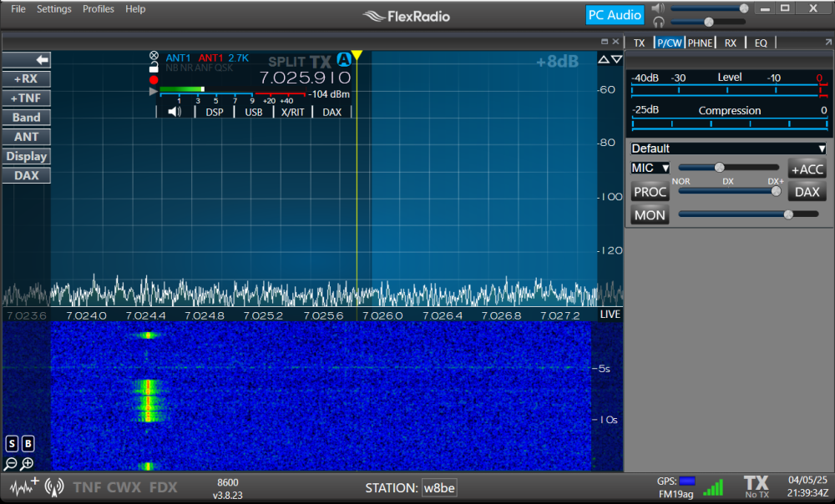The height and width of the screenshot is (504, 835).
Task: Pop out the panadapter with the window icon
Action: tap(605, 42)
